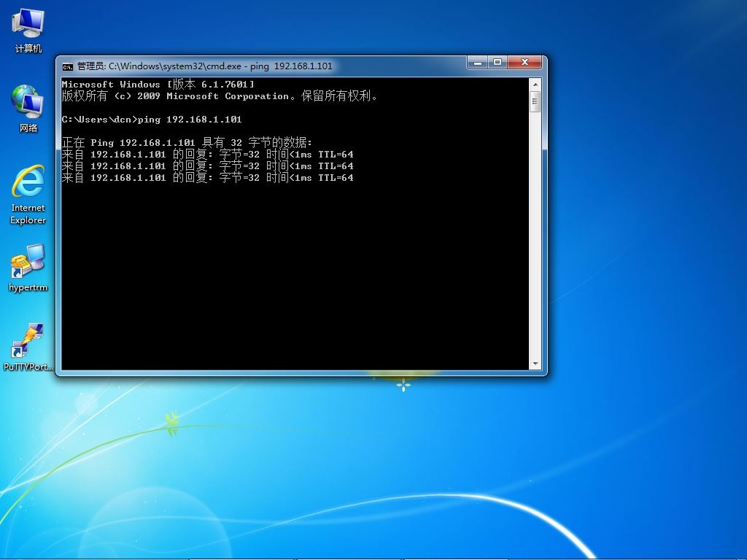Select the 网络 desktop icon
Screen dimensions: 747x560
click(x=28, y=109)
